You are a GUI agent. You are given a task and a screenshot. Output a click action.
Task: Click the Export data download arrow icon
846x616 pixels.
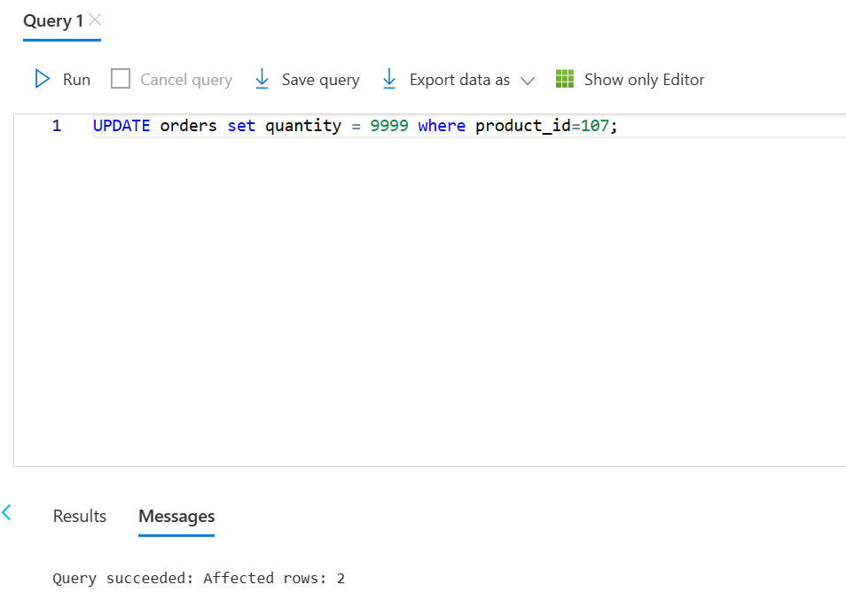389,79
